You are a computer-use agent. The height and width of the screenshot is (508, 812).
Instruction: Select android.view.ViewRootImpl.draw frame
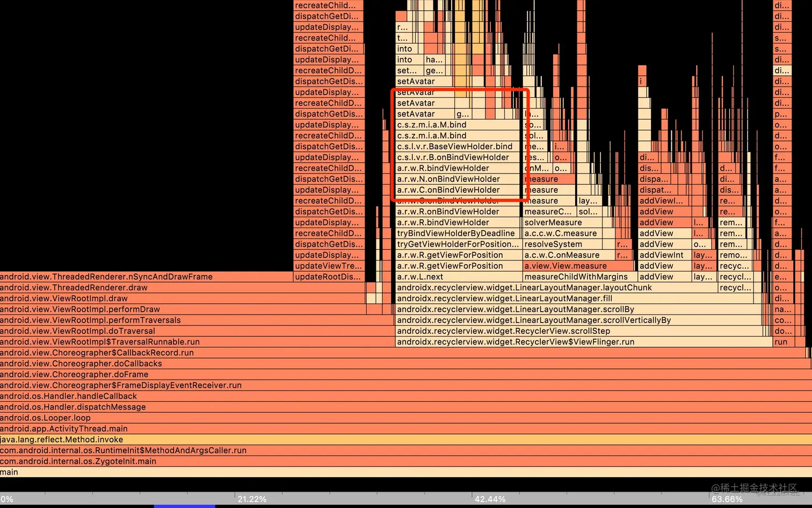click(x=183, y=298)
